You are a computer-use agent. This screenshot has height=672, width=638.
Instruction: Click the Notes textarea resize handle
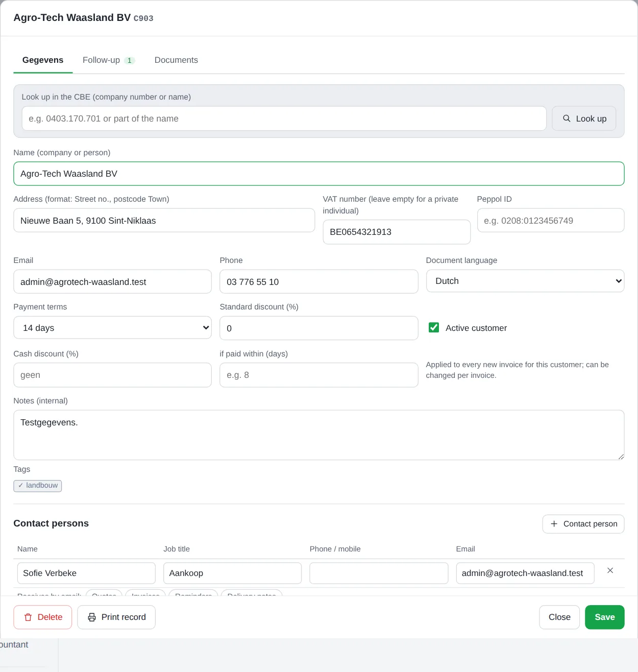click(x=621, y=457)
